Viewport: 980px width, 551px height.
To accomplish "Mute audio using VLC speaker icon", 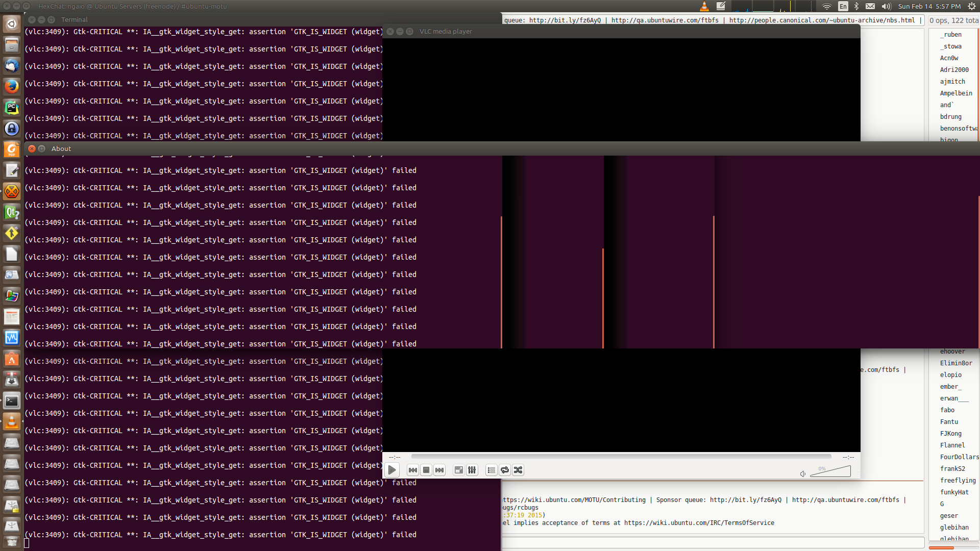I will (802, 474).
